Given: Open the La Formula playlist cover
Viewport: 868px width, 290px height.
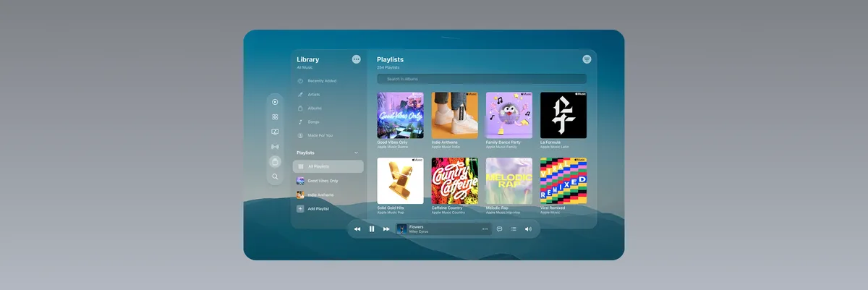Looking at the screenshot, I should point(563,115).
